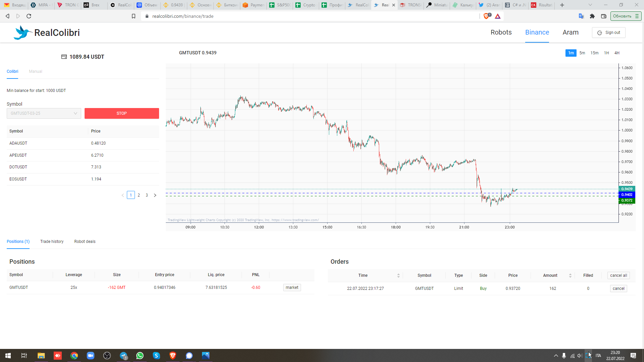Image resolution: width=644 pixels, height=362 pixels.
Task: Show the browser tab search chevron
Action: (590, 5)
